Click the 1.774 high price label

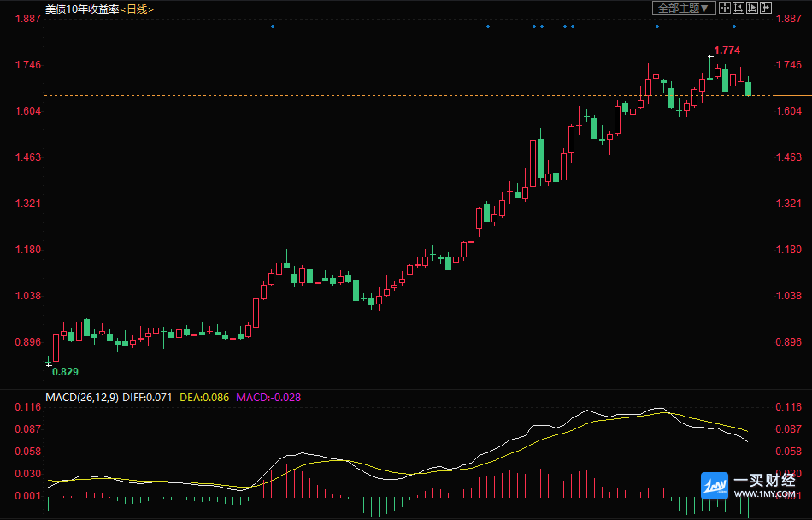point(727,50)
